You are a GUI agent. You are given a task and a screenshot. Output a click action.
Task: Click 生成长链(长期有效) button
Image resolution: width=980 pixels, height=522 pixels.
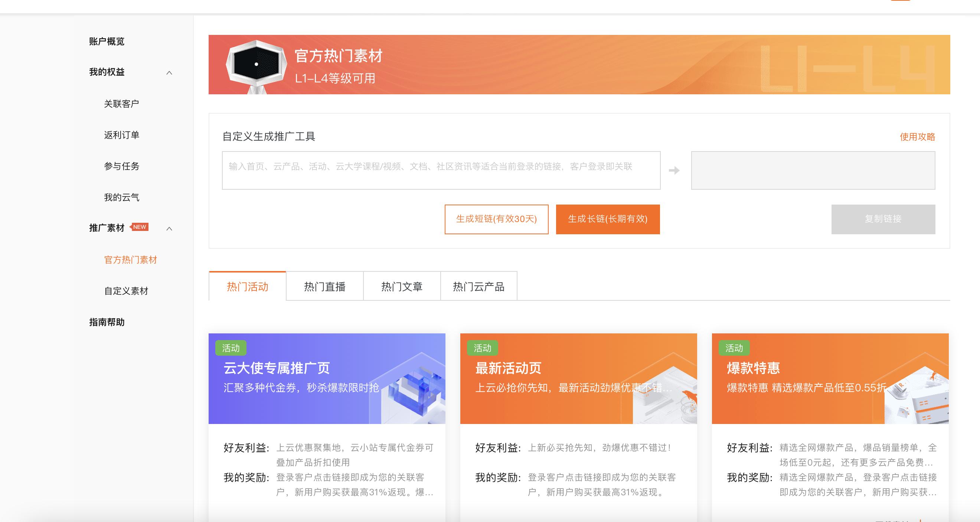tap(608, 219)
